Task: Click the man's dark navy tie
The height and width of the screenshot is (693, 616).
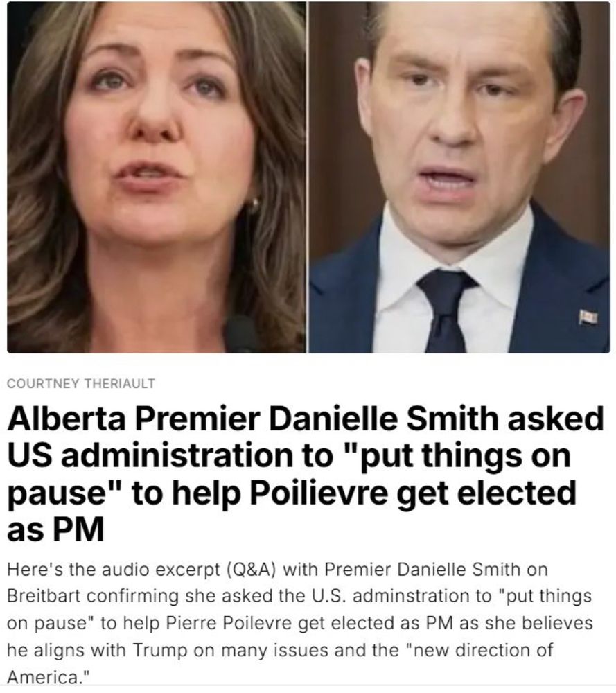Action: tap(445, 310)
